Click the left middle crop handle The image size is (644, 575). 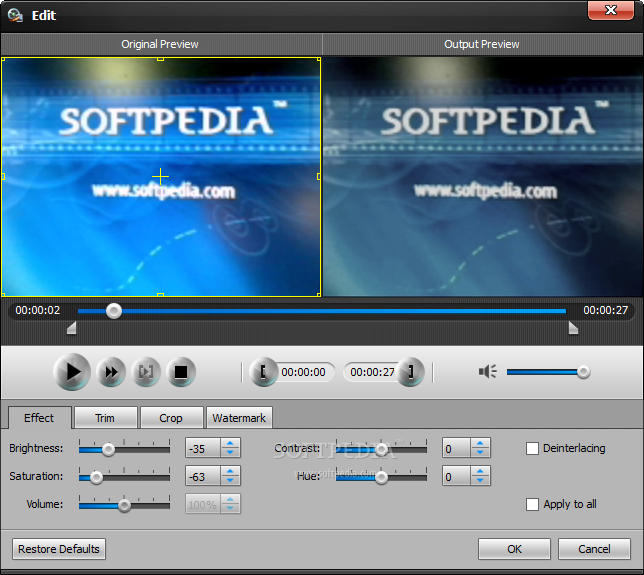[x=3, y=177]
